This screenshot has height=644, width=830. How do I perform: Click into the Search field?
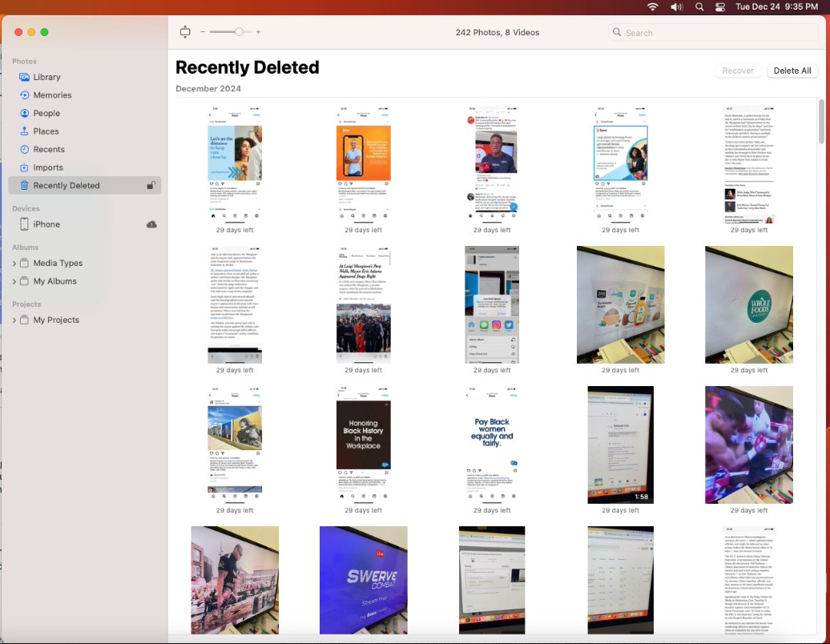[713, 32]
